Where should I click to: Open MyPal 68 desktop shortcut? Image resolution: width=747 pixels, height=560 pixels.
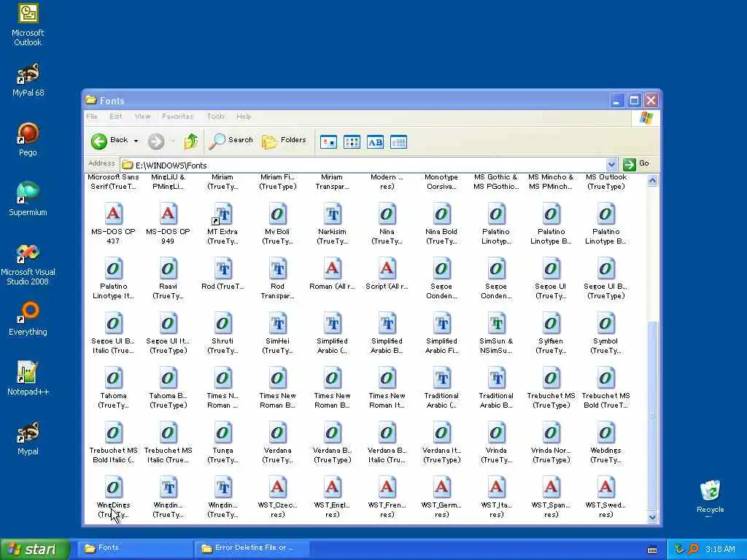[28, 80]
